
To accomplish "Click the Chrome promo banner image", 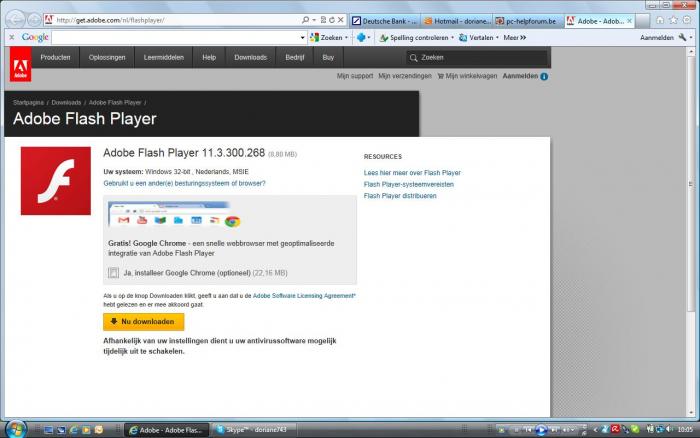I will point(175,215).
